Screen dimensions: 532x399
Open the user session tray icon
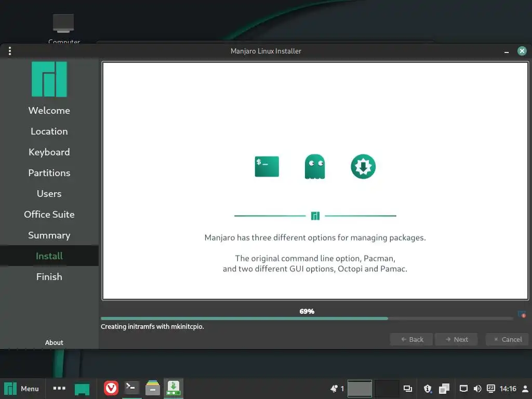pos(525,389)
